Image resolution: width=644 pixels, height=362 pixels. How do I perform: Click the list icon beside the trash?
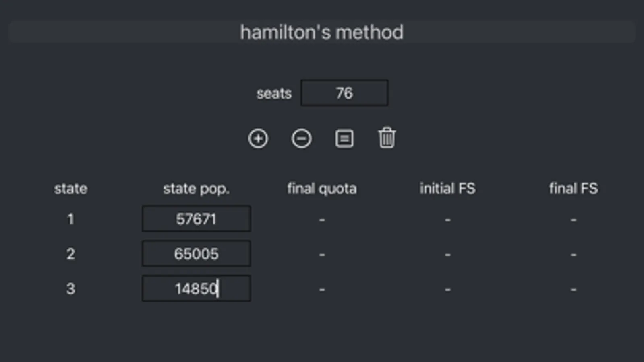click(x=344, y=139)
